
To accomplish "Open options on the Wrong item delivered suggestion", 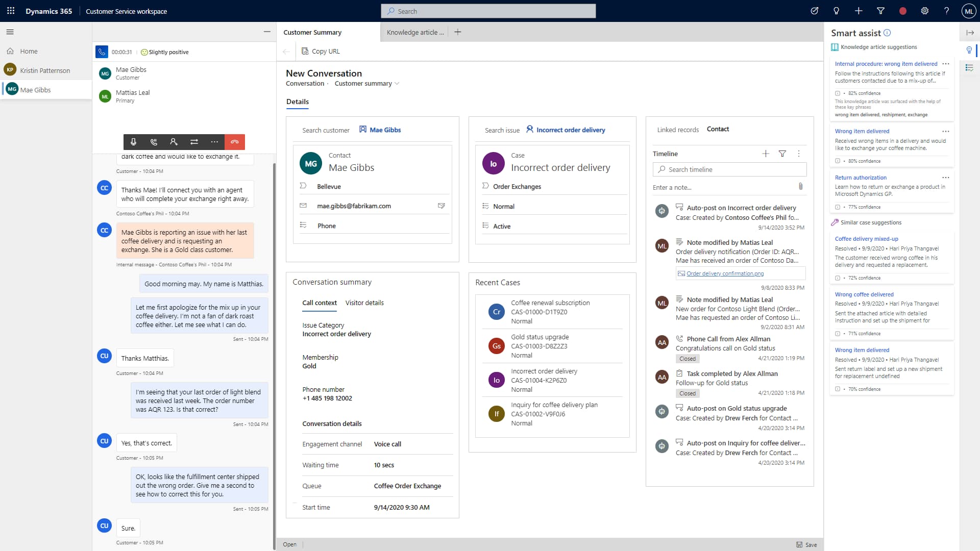I will coord(945,131).
